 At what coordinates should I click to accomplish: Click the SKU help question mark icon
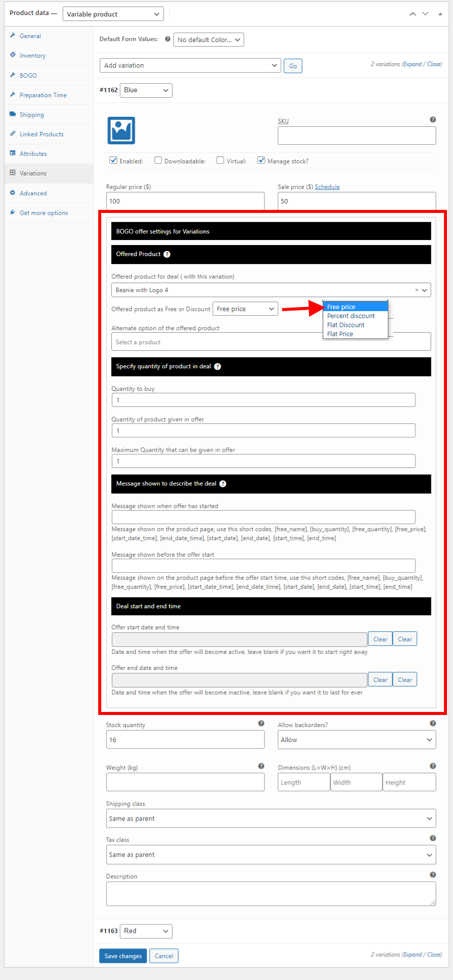pos(433,120)
